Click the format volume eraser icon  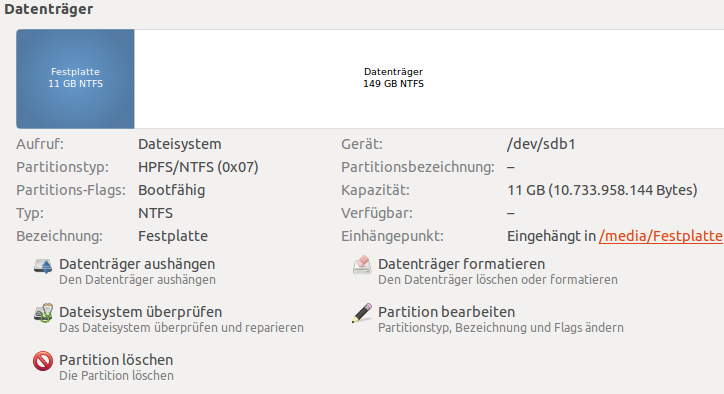tap(362, 266)
